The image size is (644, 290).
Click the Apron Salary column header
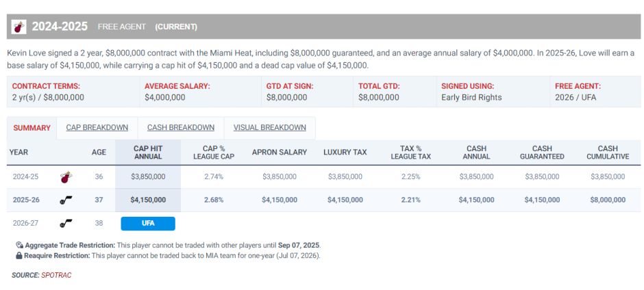280,152
